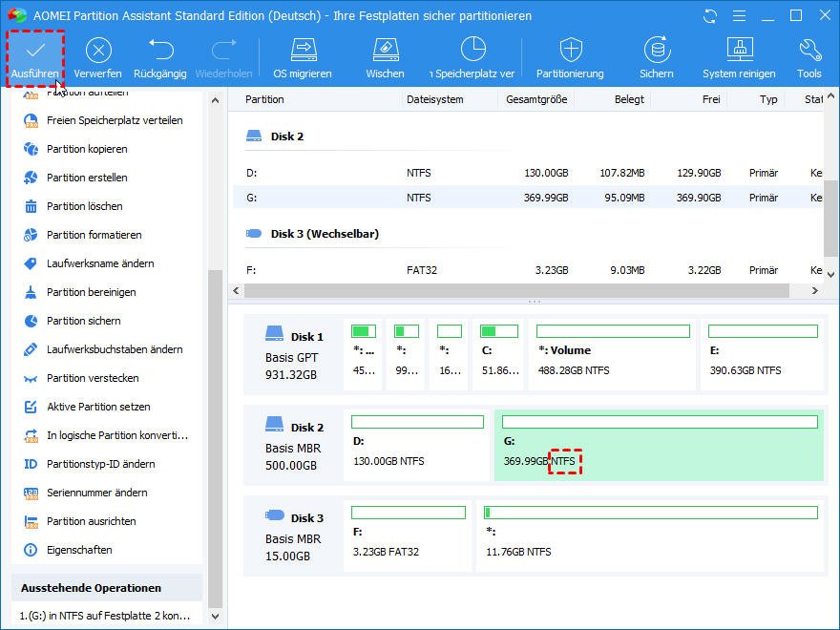Open the OS migrieren tool
840x630 pixels.
point(303,51)
